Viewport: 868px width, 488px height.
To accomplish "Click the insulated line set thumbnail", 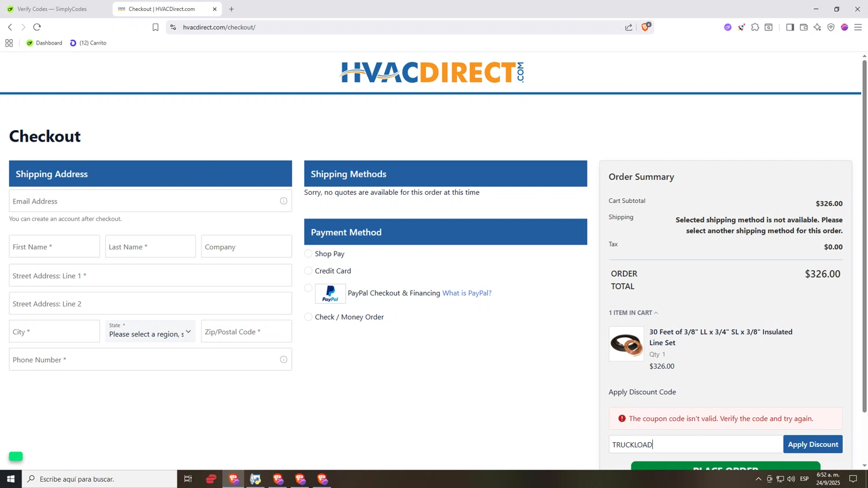I will click(626, 344).
